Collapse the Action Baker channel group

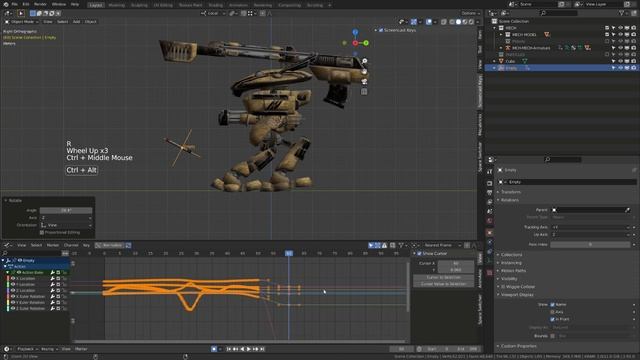[x=7, y=272]
